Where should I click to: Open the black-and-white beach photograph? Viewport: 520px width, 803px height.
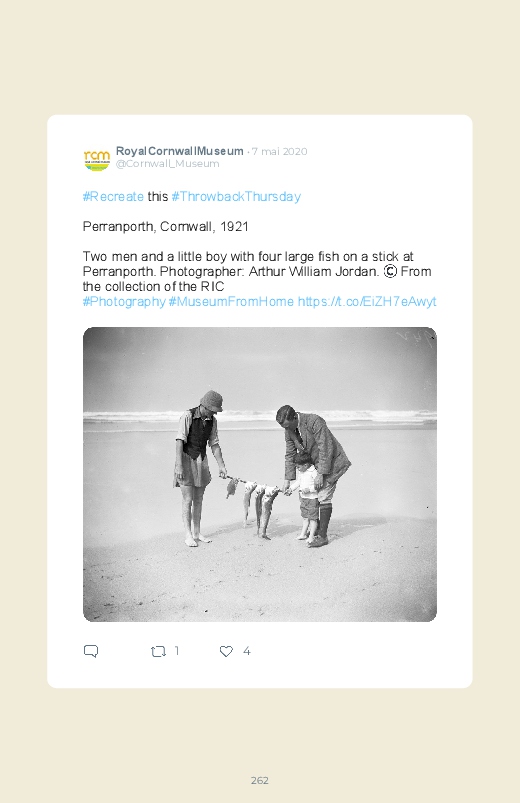click(x=260, y=474)
